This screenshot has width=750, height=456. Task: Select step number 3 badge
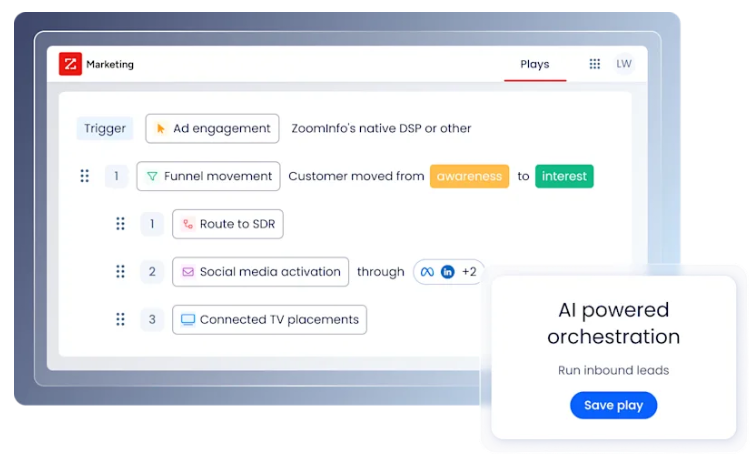[x=152, y=320]
